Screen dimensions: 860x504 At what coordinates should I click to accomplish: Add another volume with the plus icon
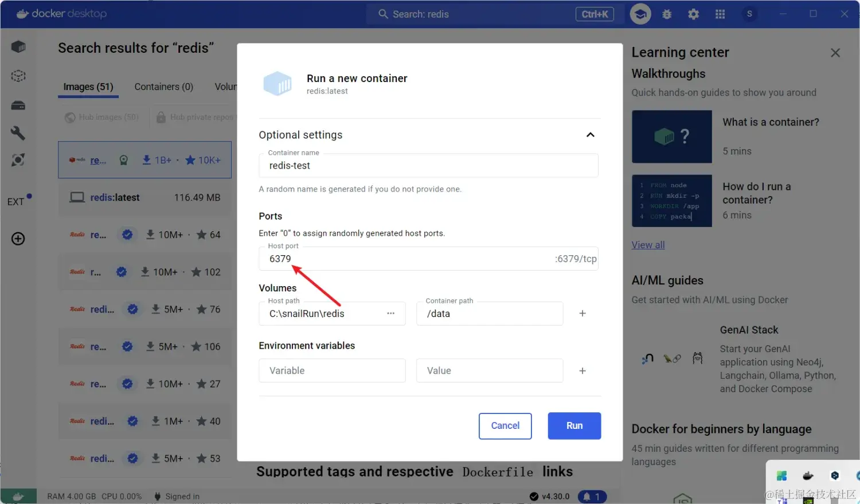(583, 313)
